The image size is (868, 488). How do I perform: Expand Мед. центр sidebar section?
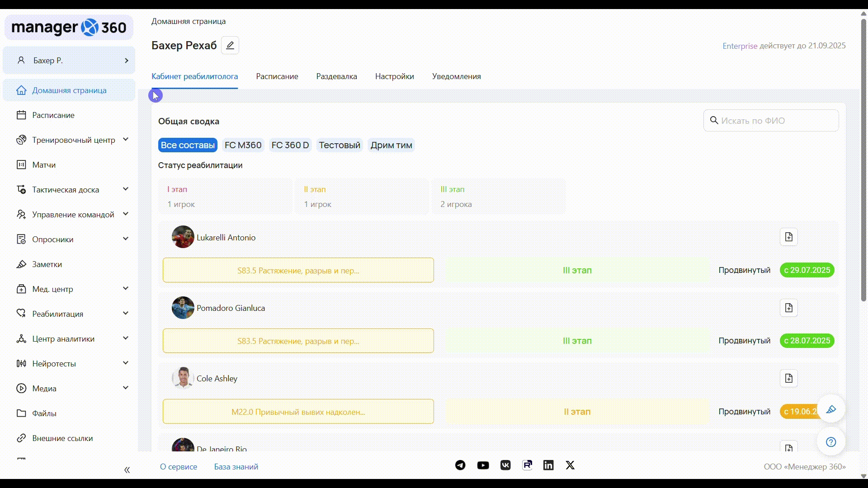52,289
